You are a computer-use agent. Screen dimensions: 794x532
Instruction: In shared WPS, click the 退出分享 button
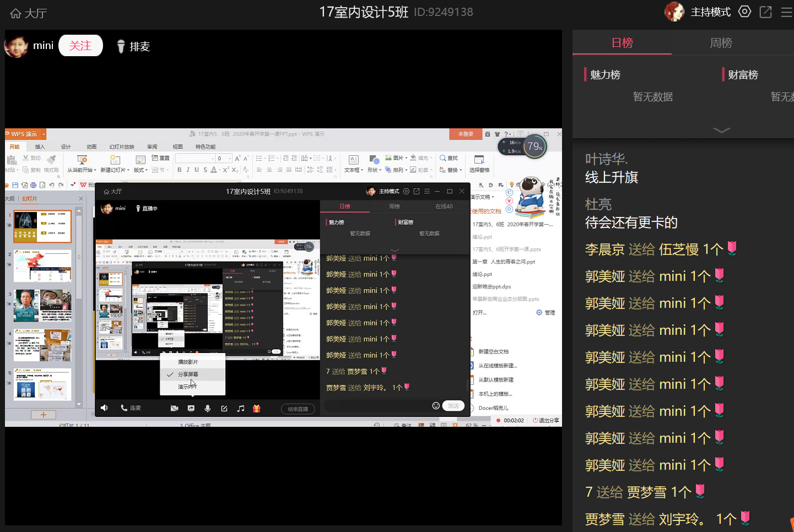545,420
